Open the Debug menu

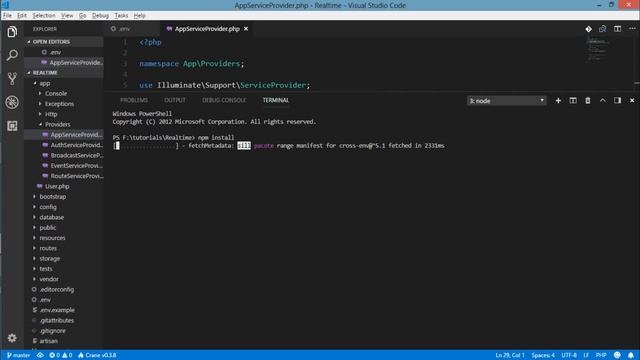pyautogui.click(x=100, y=16)
